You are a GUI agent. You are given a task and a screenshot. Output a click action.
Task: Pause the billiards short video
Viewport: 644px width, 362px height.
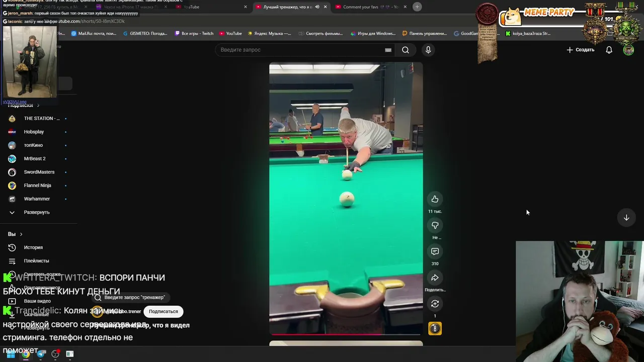(x=346, y=199)
